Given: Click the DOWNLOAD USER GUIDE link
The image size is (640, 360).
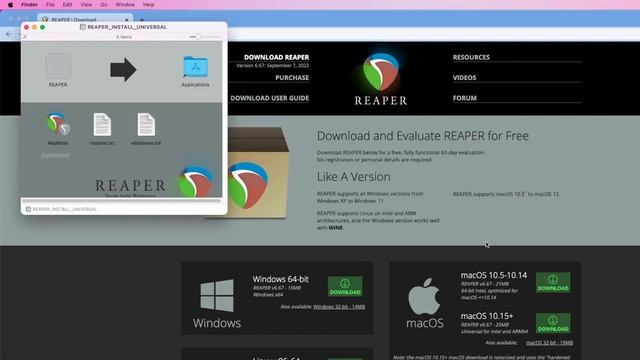Looking at the screenshot, I should (x=269, y=98).
